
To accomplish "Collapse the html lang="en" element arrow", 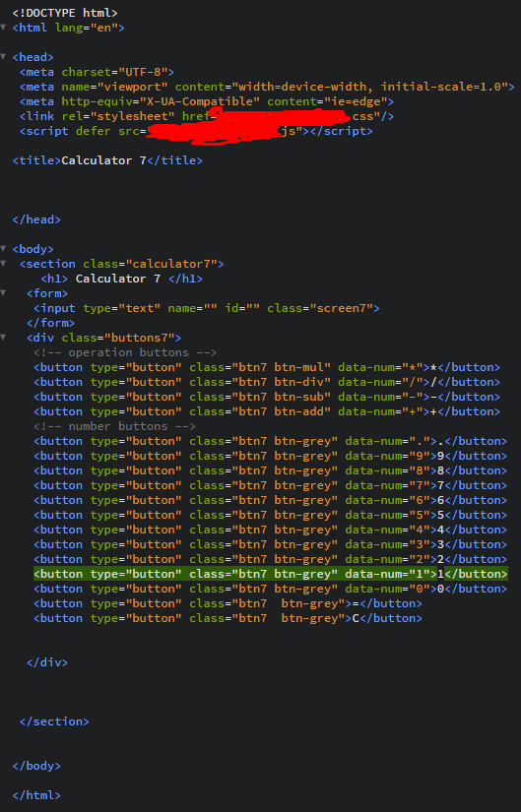I will (x=3, y=28).
